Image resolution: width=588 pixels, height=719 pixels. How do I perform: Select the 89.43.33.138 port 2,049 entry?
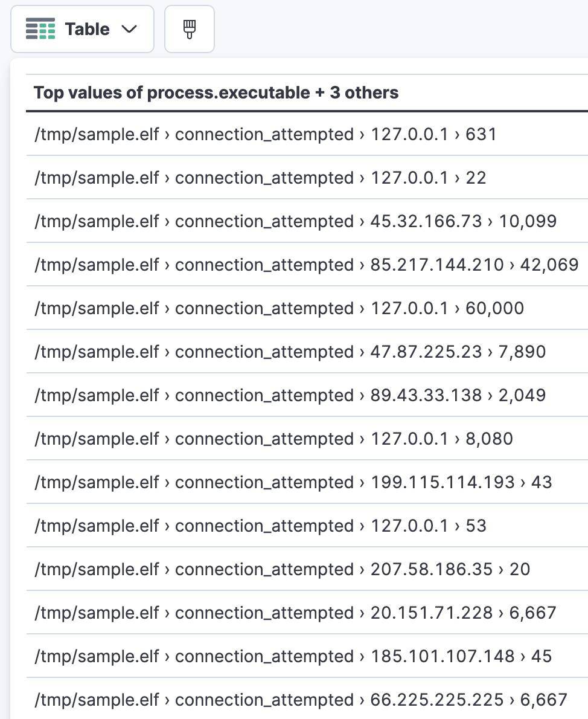click(290, 395)
